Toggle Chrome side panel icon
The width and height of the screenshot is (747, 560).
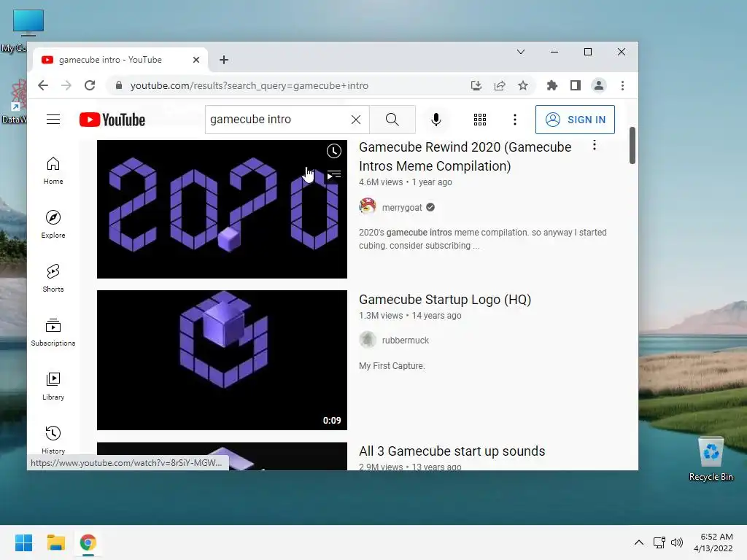point(575,86)
